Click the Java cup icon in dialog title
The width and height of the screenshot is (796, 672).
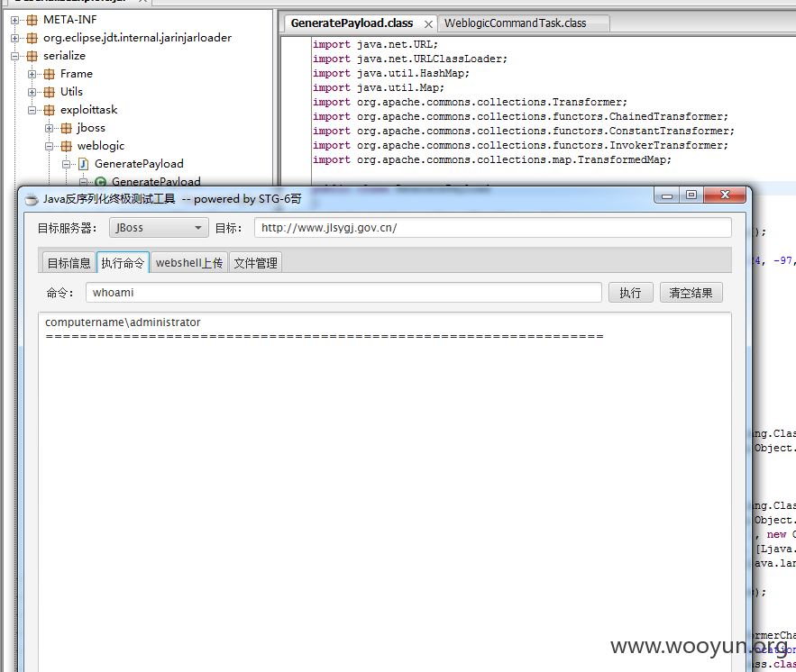(x=32, y=199)
